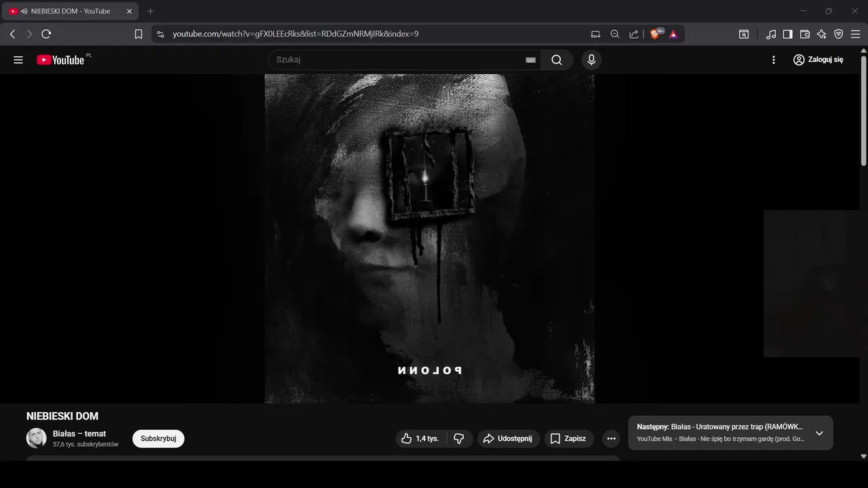
Task: Open the on-screen keyboard in search box
Action: coord(530,60)
